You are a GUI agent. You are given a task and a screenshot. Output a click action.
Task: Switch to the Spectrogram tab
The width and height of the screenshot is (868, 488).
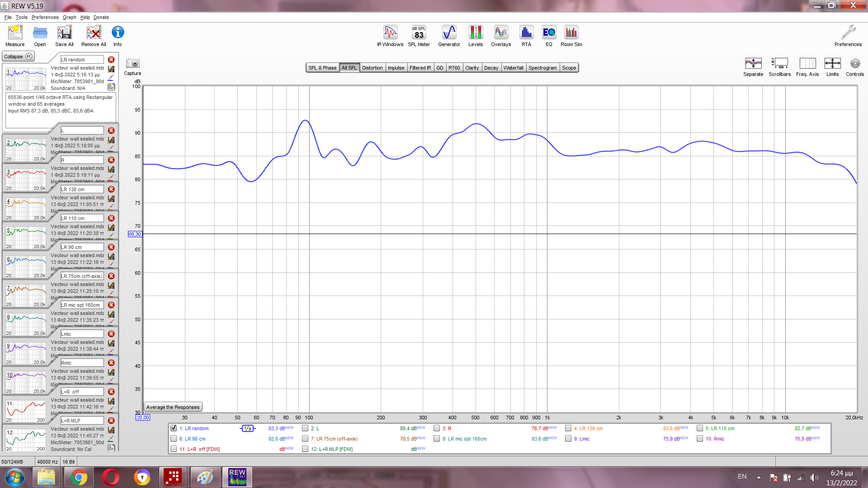click(542, 68)
